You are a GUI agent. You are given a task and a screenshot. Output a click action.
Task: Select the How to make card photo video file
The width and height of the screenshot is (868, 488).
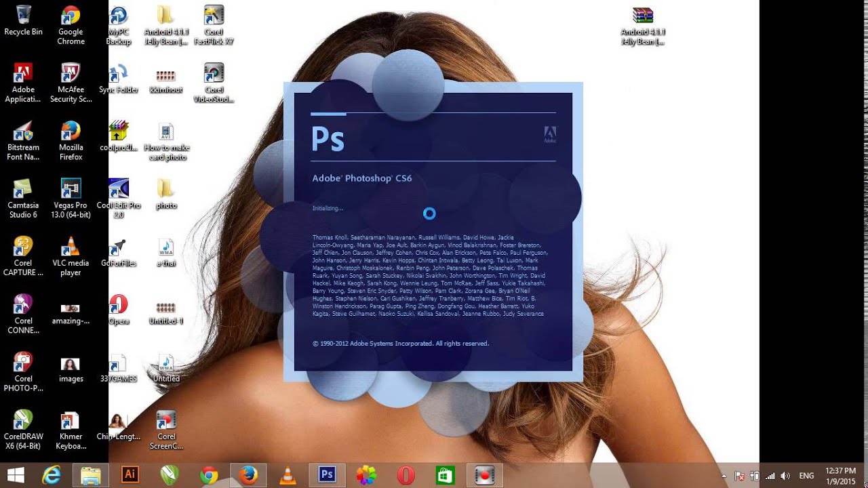pyautogui.click(x=165, y=140)
